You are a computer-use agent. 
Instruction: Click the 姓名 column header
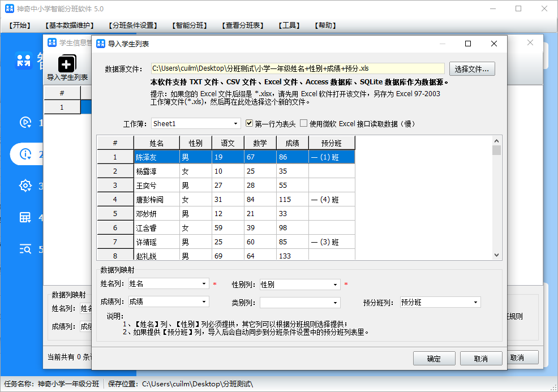tap(157, 143)
